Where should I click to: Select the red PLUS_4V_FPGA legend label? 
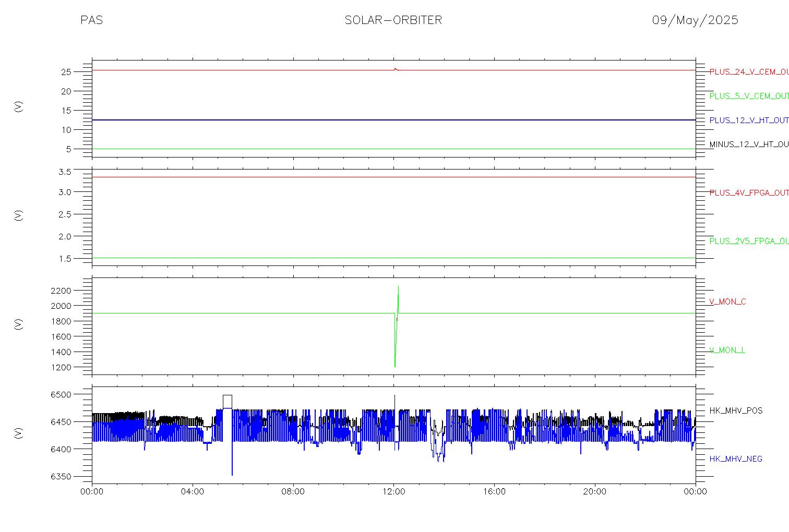pos(749,192)
